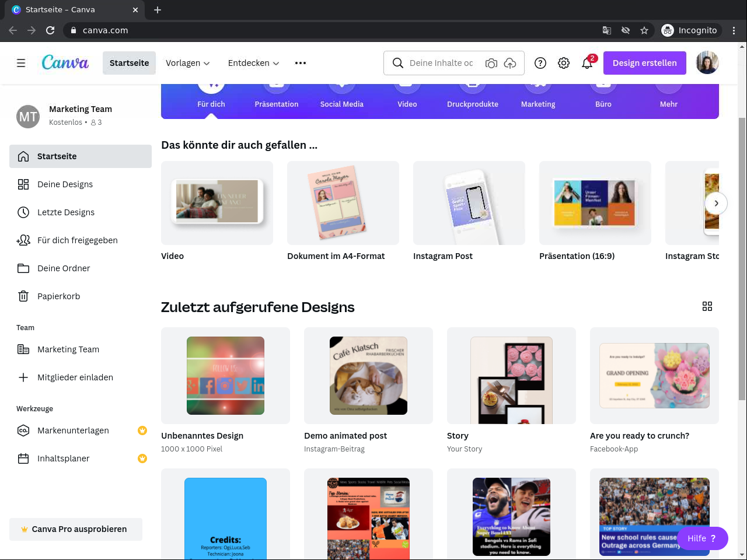Click the page vertical scrollbar
Viewport: 747px width, 560px height.
coord(742,258)
